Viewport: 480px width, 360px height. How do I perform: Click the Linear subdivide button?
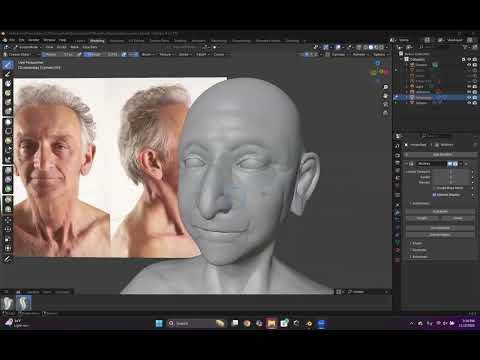458,218
